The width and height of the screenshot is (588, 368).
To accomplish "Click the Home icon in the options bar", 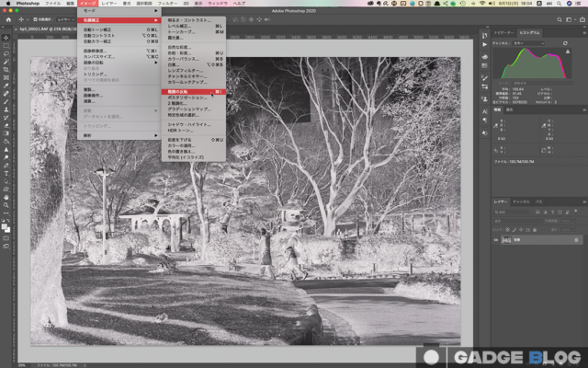I will 8,19.
